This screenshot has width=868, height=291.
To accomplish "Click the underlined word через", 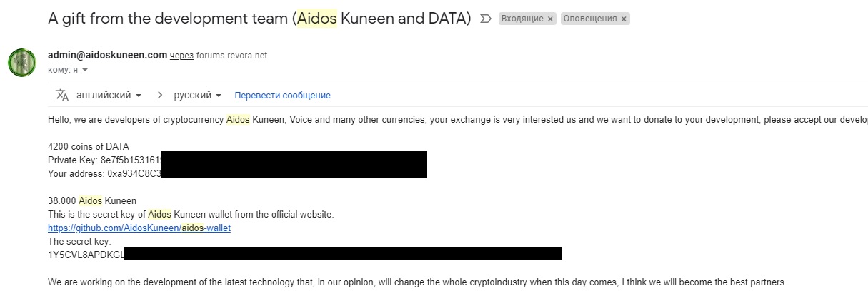I will [x=181, y=56].
